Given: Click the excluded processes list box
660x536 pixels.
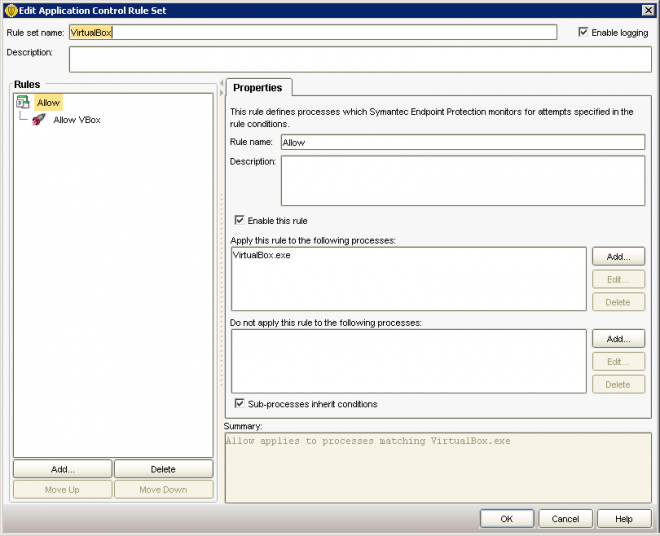Looking at the screenshot, I should (409, 361).
